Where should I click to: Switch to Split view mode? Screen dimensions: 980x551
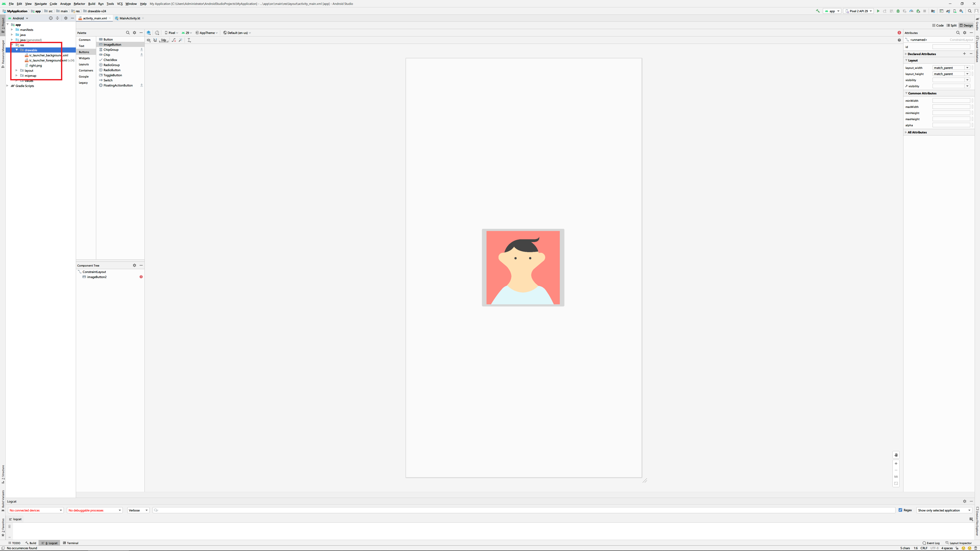point(951,26)
